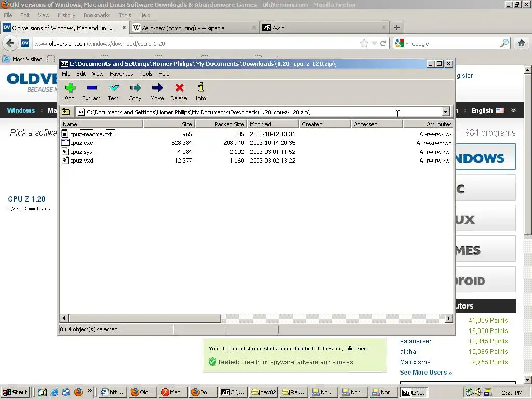
Task: Click the volume tray icon
Action: click(x=478, y=392)
